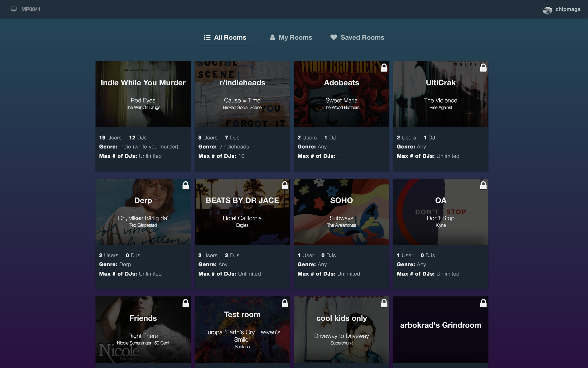Viewport: 588px width, 368px height.
Task: Click the lock on arbokrad's Grindroom
Action: [483, 303]
